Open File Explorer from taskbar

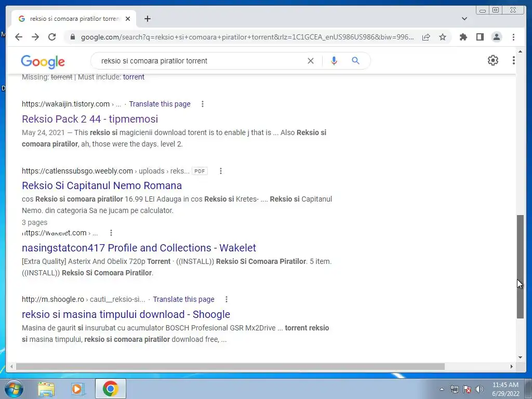pos(46,389)
